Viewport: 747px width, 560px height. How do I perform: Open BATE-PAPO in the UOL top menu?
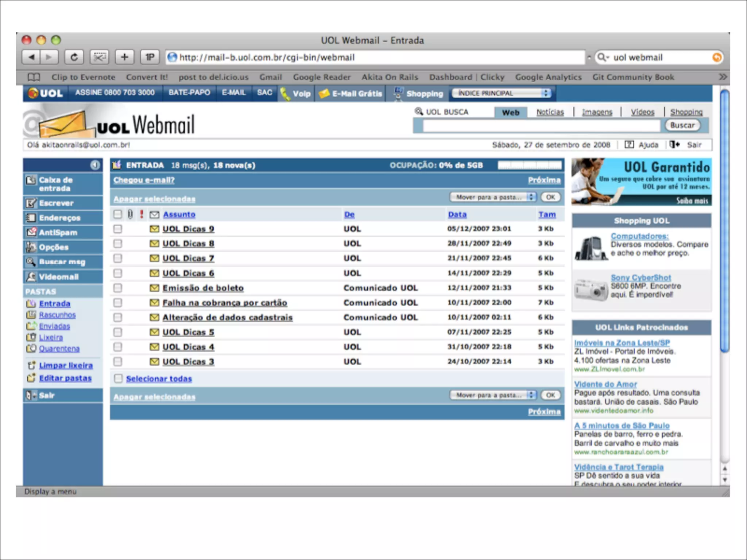[x=189, y=93]
